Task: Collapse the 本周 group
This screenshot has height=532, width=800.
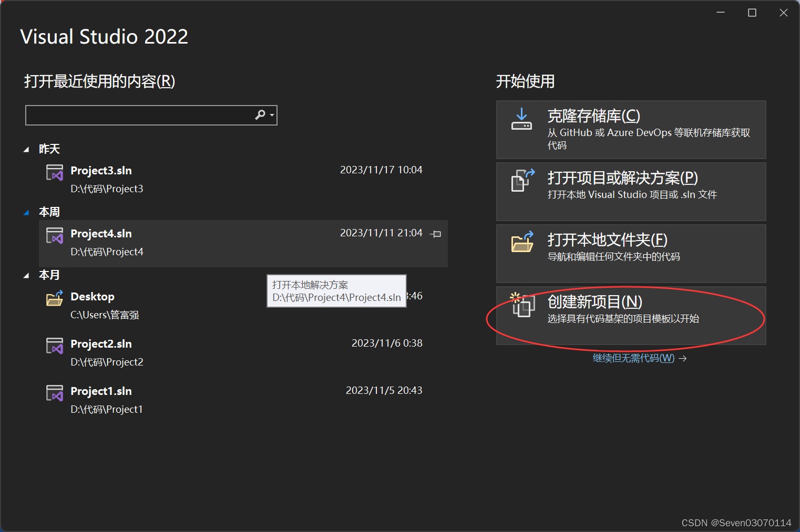Action: 26,213
